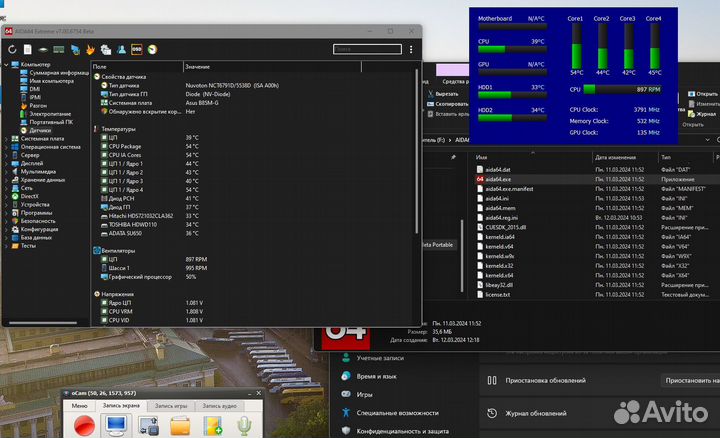The image size is (720, 438).
Task: Click the Значение column header
Action: 272,67
